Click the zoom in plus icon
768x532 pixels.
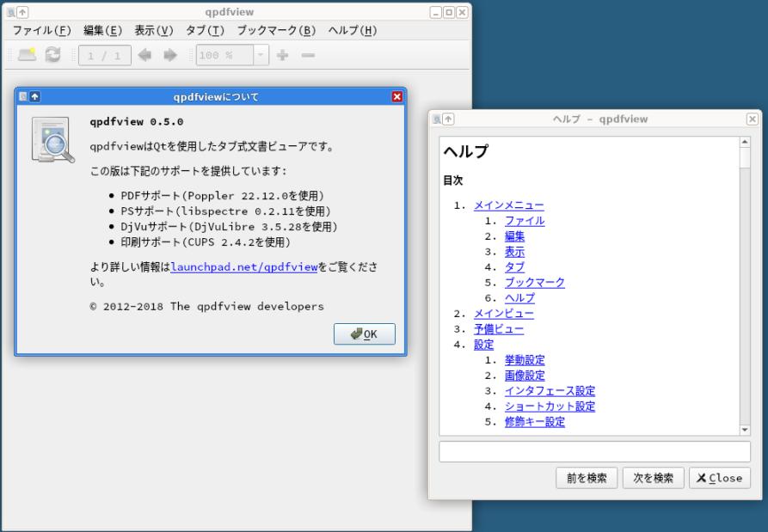[282, 55]
